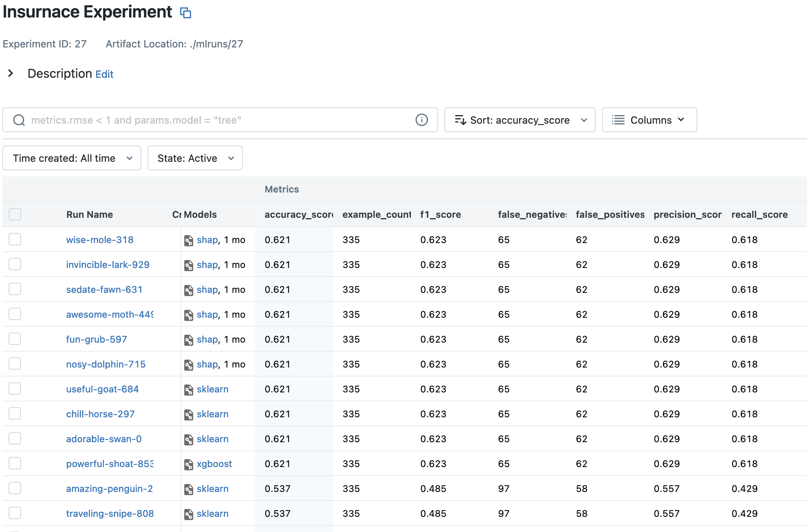The image size is (807, 532).
Task: Click accuracy 0.537 in amazing-penguin row
Action: [x=277, y=488]
